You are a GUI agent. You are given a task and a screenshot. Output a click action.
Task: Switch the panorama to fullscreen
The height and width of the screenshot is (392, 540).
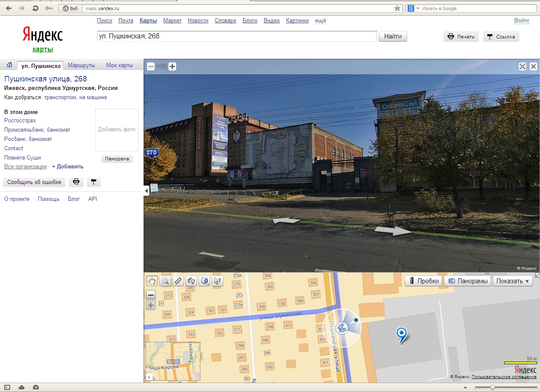(x=522, y=66)
